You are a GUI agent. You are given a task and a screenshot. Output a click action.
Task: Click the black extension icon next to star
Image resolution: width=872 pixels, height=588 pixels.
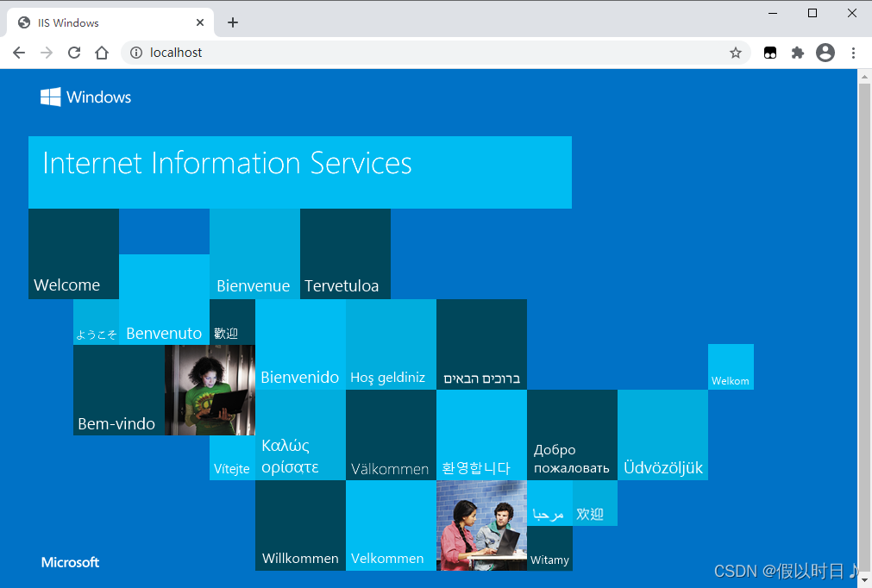pyautogui.click(x=770, y=53)
